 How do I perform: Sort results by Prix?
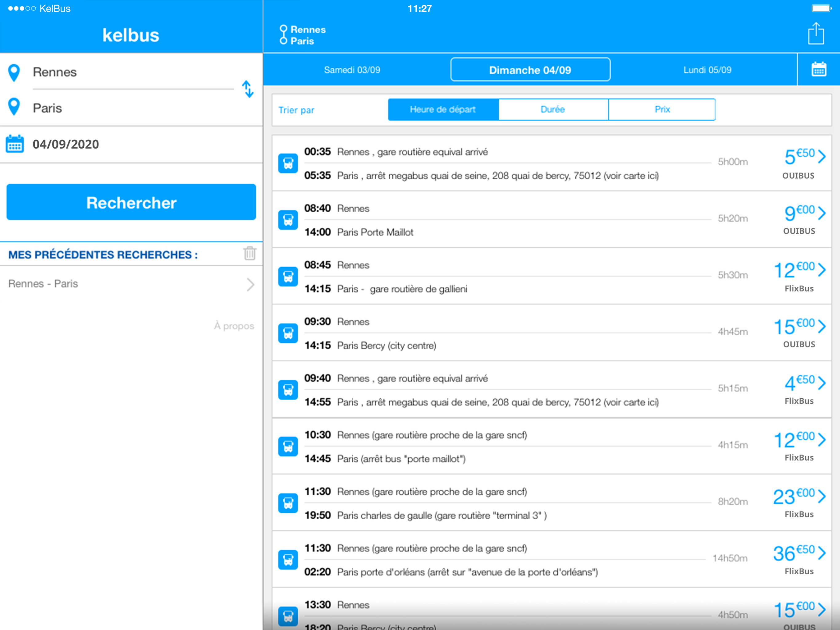(662, 110)
